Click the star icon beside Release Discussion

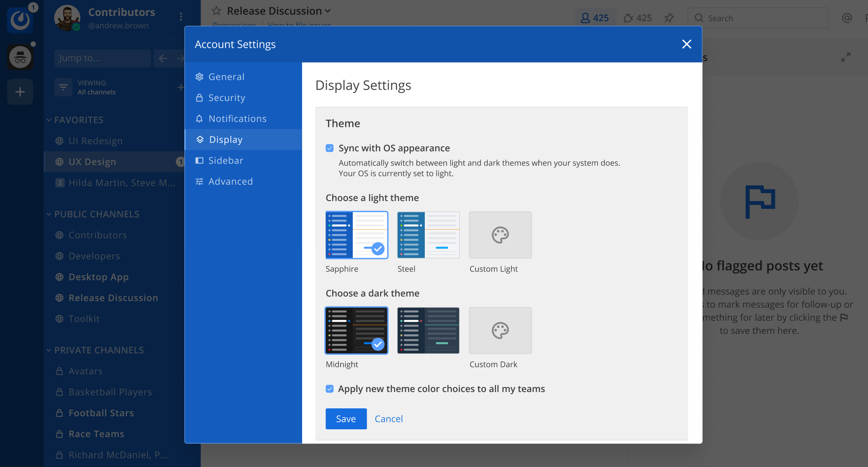216,11
